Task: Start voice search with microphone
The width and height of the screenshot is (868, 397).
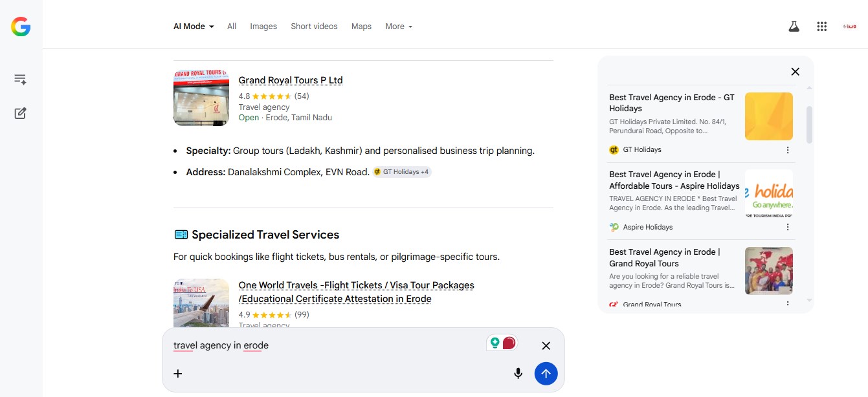Action: tap(518, 373)
